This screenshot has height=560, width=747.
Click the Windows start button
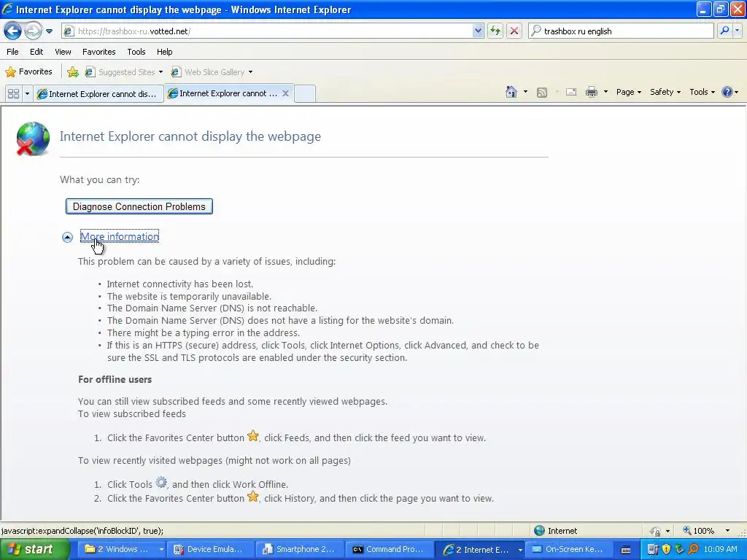(x=34, y=550)
